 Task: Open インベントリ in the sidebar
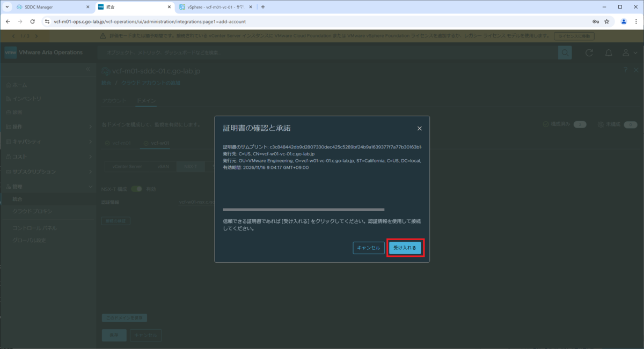click(23, 99)
